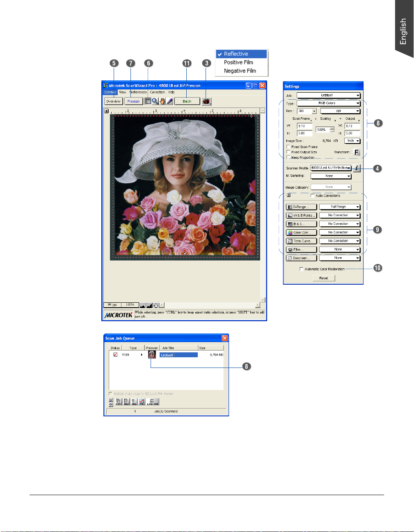Click prescan thumbnail in Scan Job Queue
Screen dimensions: 414x532
tap(152, 354)
